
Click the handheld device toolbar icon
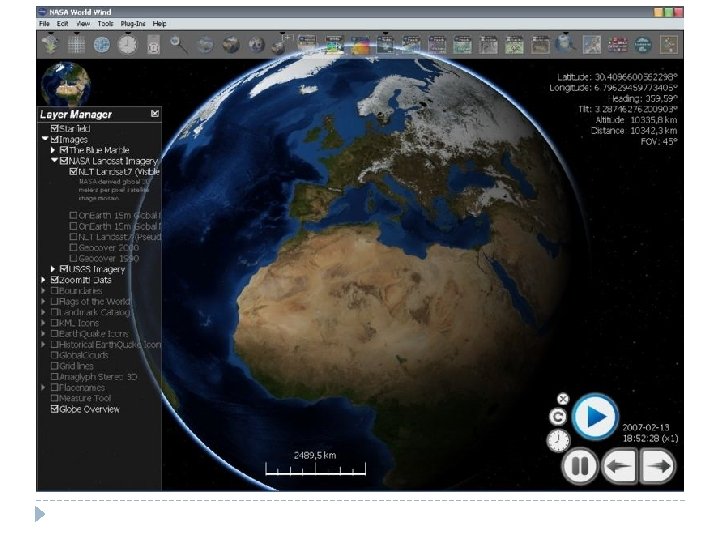click(x=154, y=45)
